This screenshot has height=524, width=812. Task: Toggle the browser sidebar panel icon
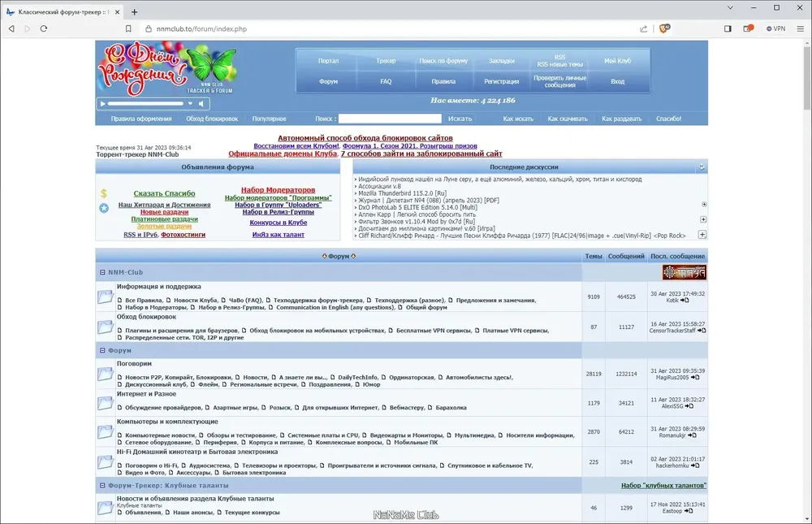coord(728,29)
